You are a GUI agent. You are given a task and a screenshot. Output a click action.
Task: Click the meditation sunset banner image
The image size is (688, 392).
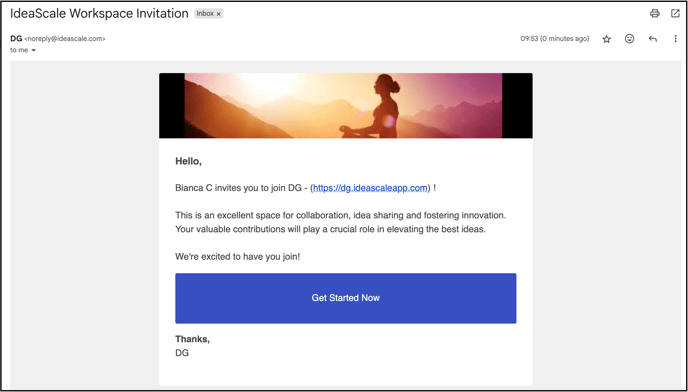click(x=346, y=106)
